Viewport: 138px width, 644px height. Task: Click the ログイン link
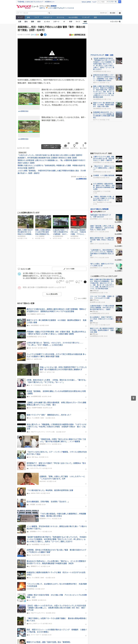click(42, 8)
